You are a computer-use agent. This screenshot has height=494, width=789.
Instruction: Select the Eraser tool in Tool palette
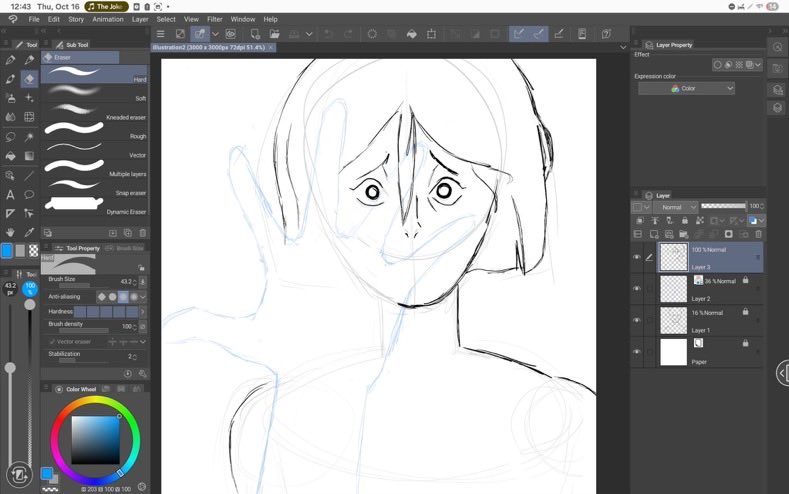pyautogui.click(x=29, y=78)
